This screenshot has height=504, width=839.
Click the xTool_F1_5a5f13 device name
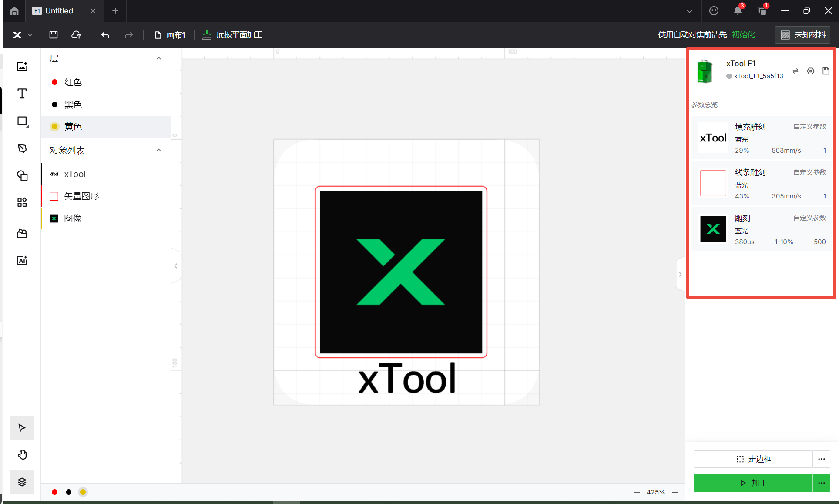[x=758, y=76]
